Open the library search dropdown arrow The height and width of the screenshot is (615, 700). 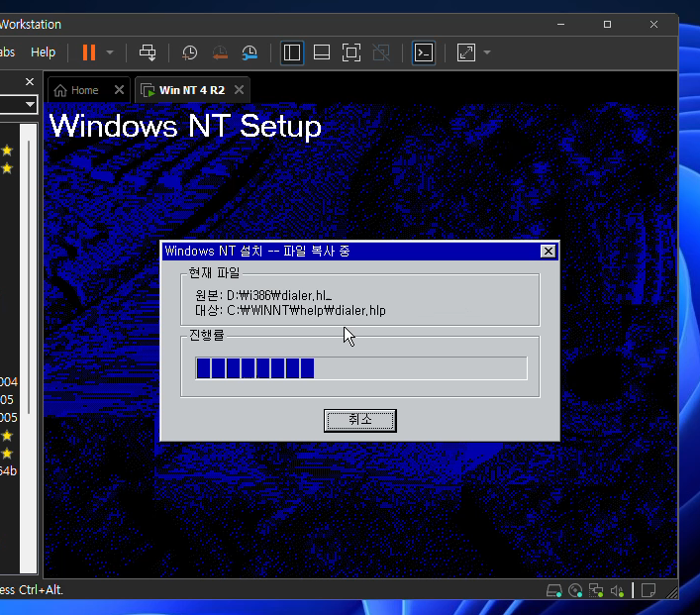[30, 105]
